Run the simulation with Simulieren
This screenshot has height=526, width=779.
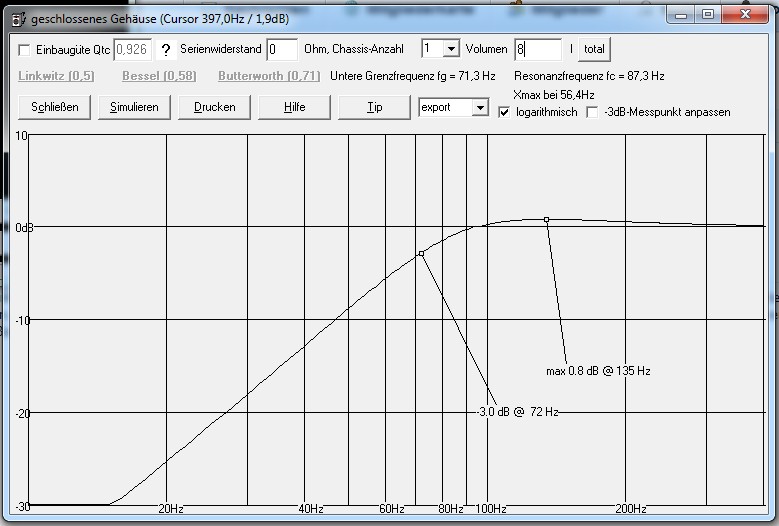click(134, 107)
